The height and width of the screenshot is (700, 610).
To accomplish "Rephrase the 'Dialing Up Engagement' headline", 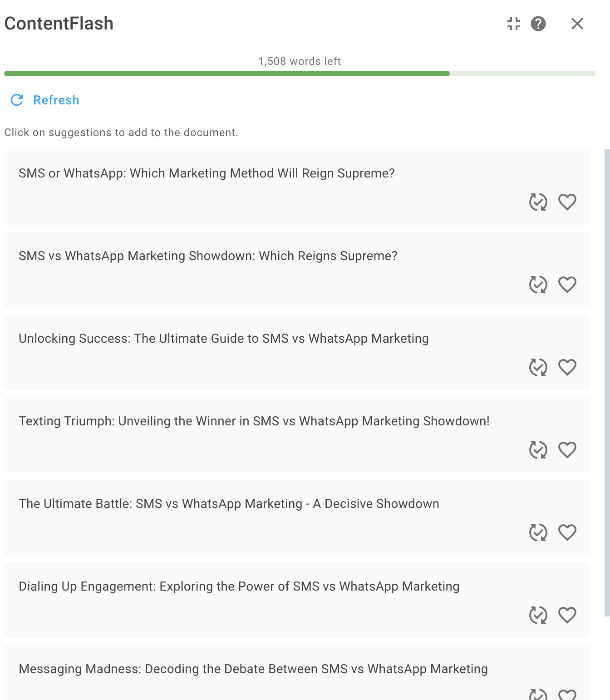I will 538,615.
